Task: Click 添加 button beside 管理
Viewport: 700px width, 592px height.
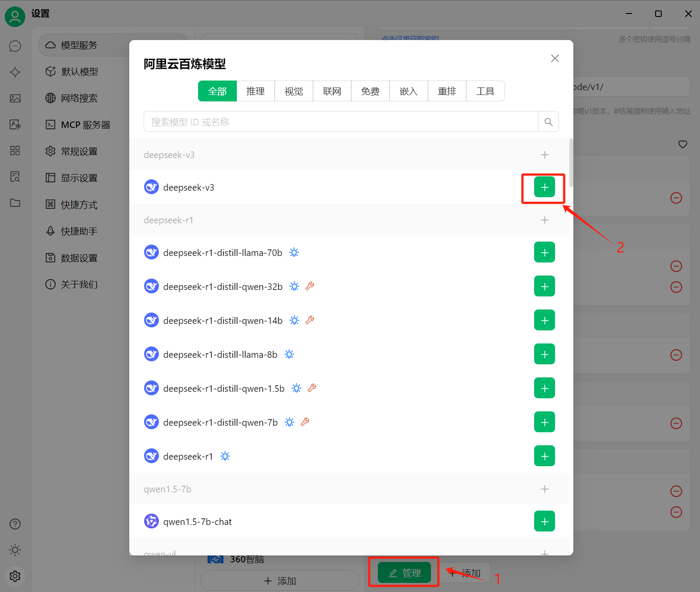Action: click(x=464, y=573)
